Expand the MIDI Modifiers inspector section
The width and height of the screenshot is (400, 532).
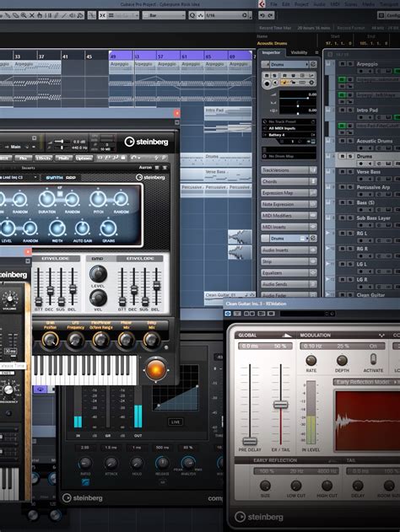coord(289,216)
